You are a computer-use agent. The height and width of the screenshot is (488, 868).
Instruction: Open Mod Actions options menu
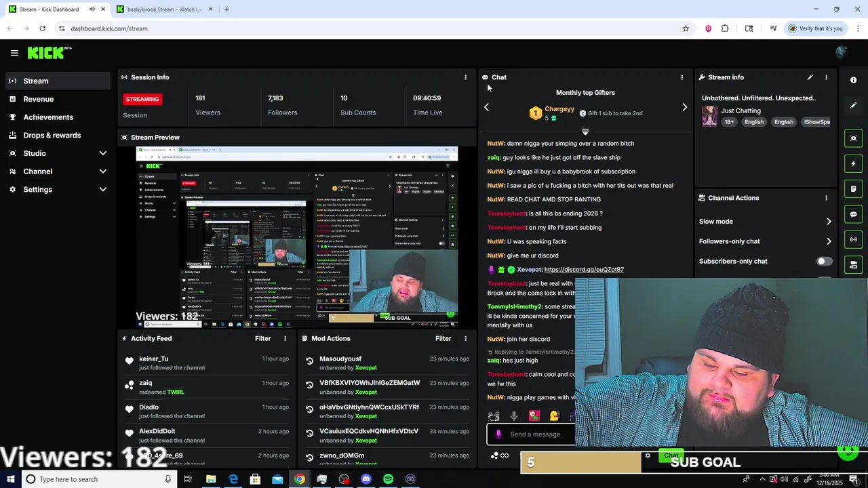tap(465, 338)
